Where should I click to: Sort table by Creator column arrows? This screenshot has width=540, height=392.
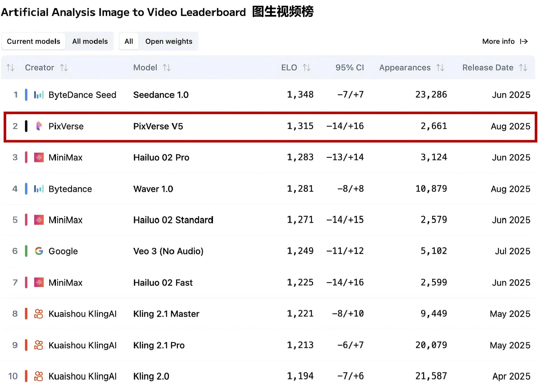coord(64,67)
